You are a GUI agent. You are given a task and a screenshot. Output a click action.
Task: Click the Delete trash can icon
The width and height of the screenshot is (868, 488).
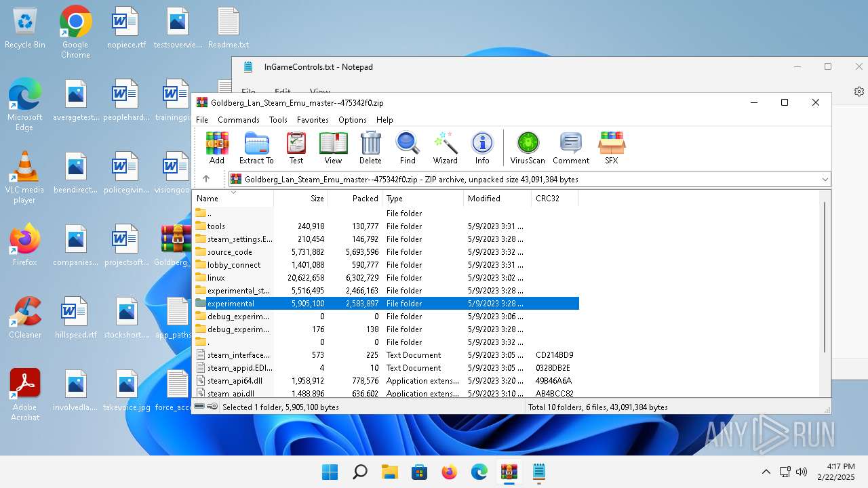tap(370, 148)
